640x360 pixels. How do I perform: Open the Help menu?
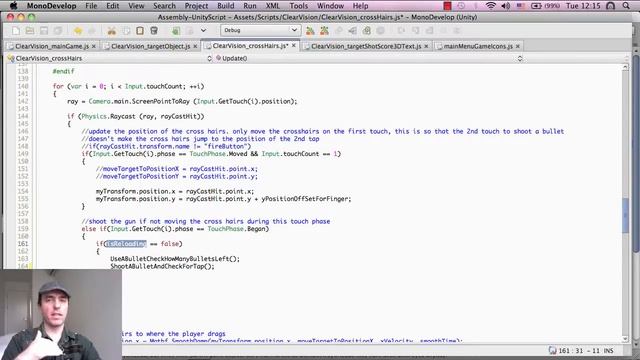tap(360, 6)
